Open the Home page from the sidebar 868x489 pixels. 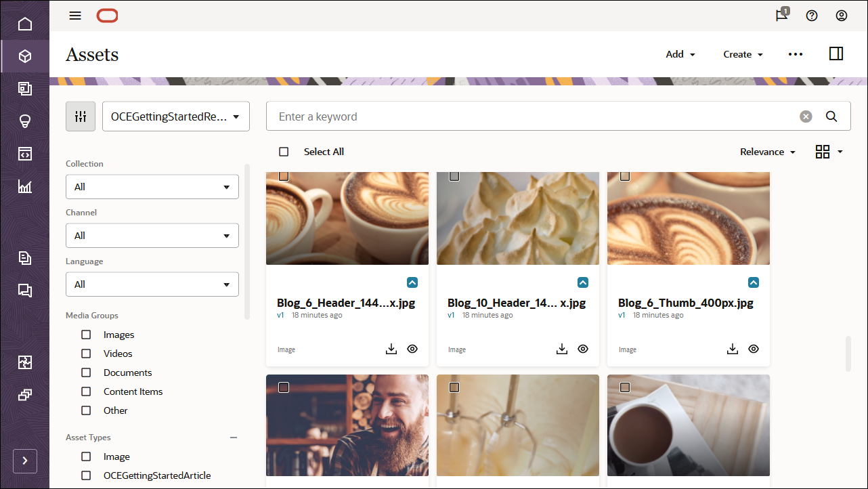[x=25, y=24]
